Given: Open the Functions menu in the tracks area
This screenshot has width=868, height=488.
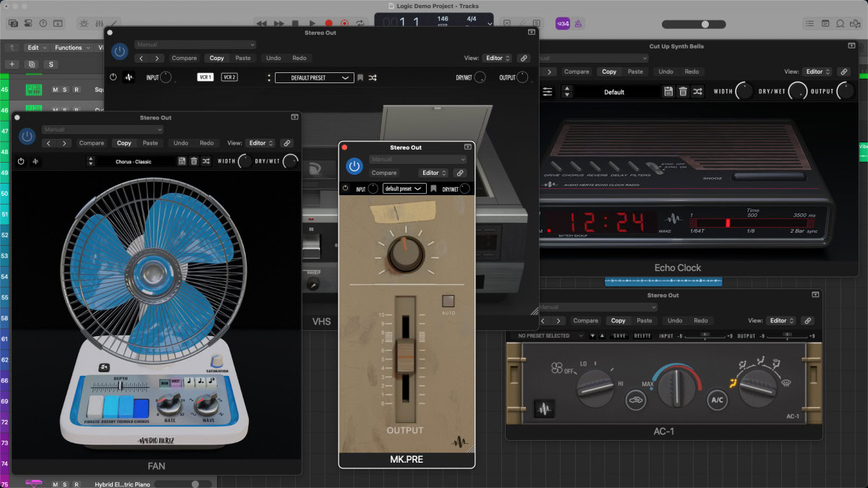Looking at the screenshot, I should tap(72, 48).
